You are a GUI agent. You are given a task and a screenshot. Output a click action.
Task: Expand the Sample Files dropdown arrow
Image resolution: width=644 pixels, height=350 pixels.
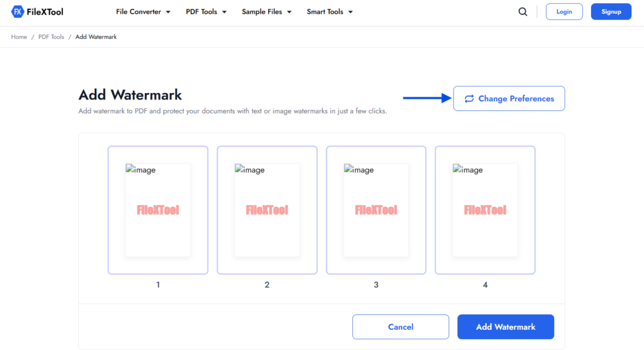pyautogui.click(x=289, y=12)
